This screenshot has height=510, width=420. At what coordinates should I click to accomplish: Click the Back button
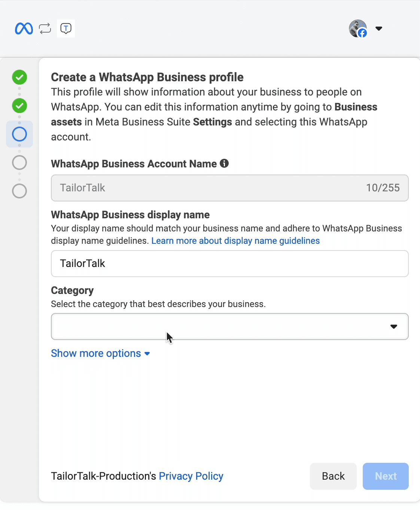333,476
